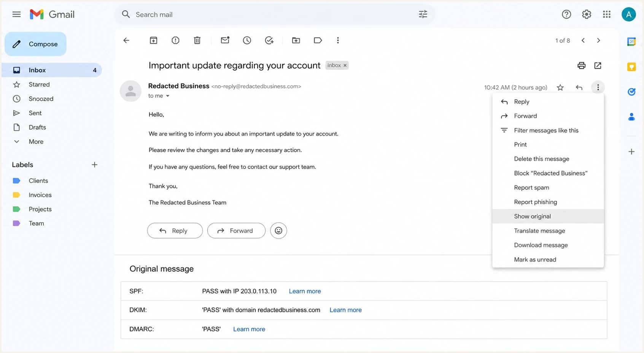The width and height of the screenshot is (644, 353).
Task: Select Mark as unread menu entry
Action: click(x=548, y=260)
